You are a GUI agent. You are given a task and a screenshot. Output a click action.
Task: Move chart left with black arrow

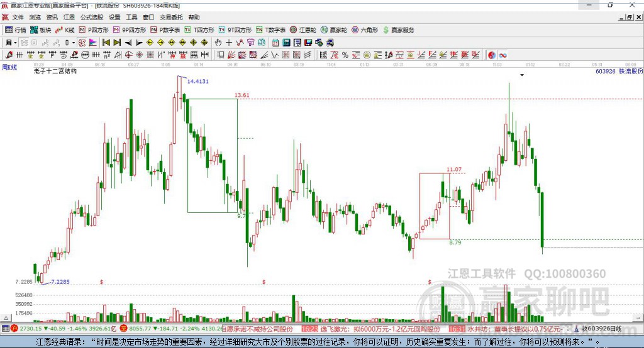point(128,43)
